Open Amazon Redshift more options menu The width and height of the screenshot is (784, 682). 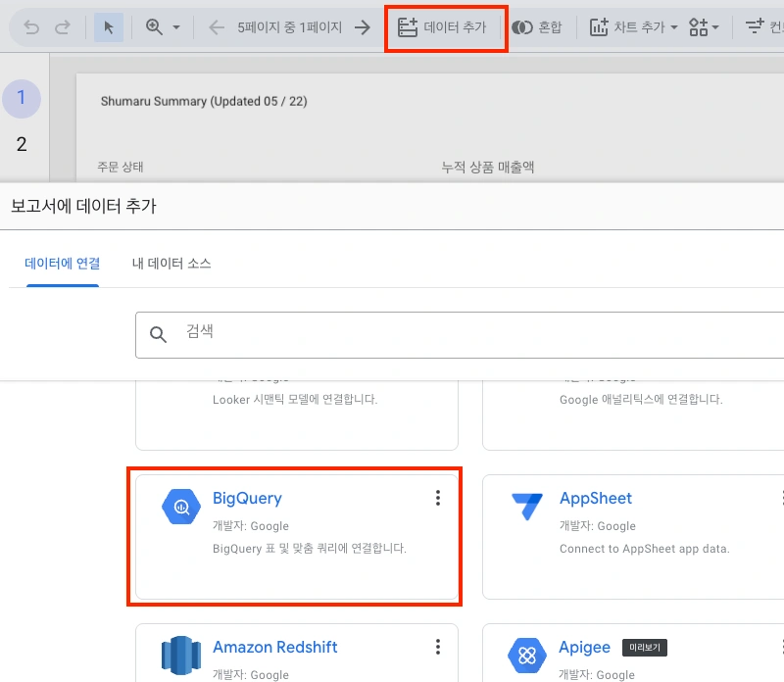pos(438,648)
